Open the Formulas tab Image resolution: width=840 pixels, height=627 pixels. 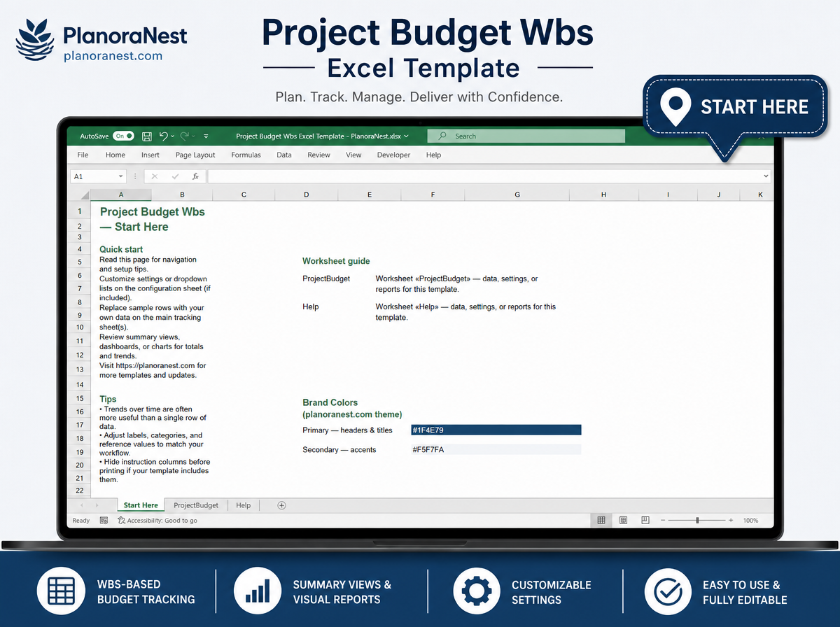tap(246, 155)
